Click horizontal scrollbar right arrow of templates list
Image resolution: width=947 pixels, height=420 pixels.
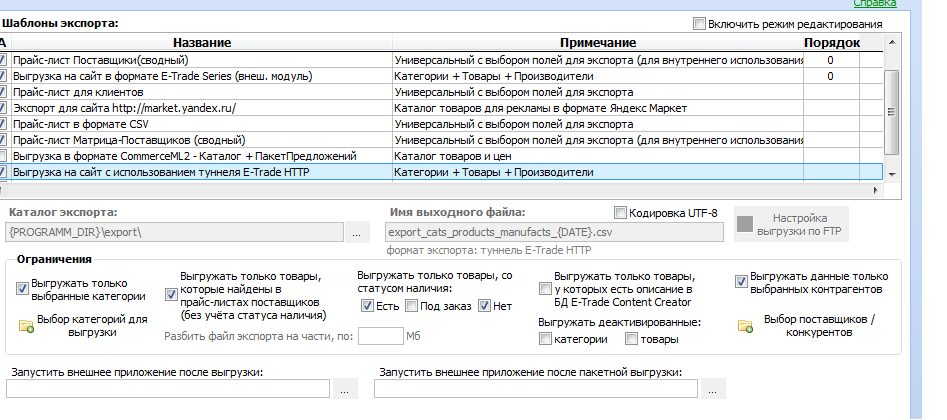(x=876, y=190)
